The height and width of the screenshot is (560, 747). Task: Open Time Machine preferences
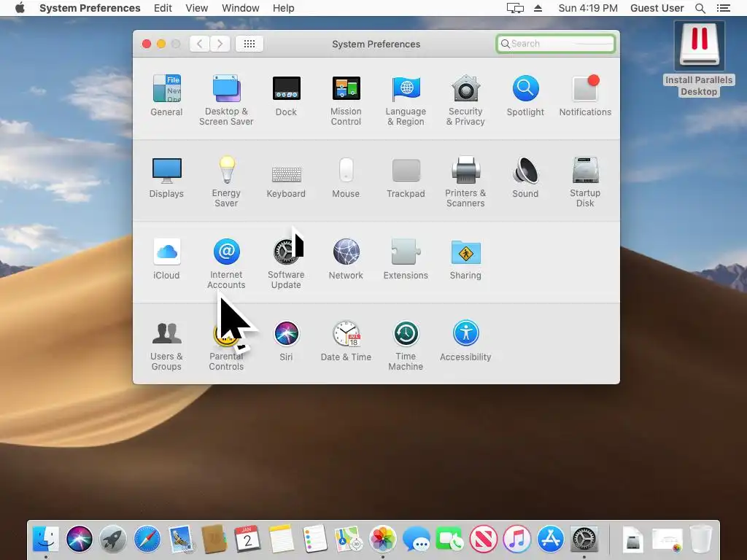pos(406,345)
